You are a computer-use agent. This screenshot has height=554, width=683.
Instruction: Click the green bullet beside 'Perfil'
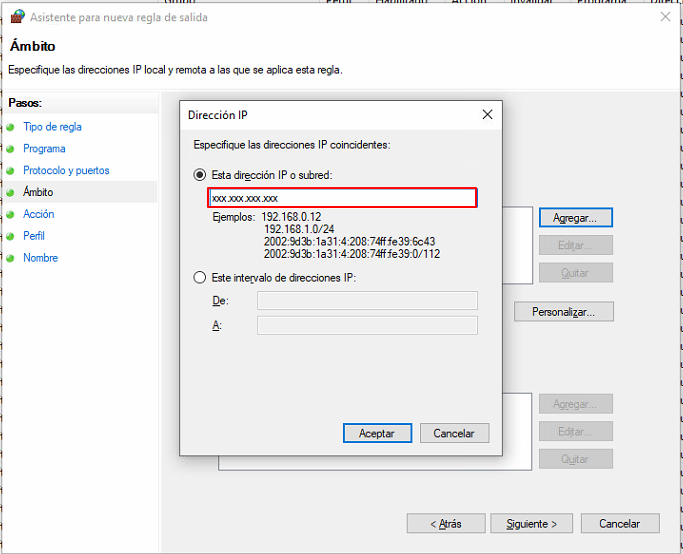click(10, 236)
